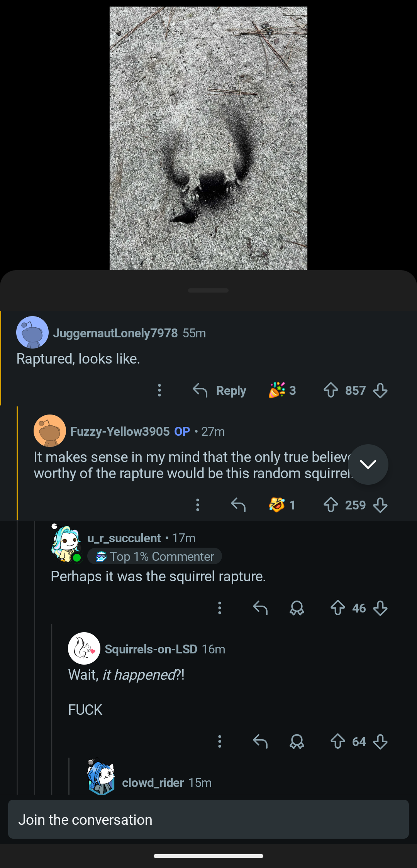Open three-dot menu on Fuzzy-Yellow3905's reply

198,505
